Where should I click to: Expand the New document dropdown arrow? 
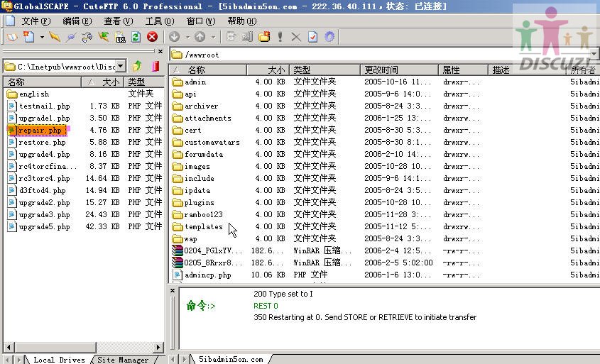[x=42, y=37]
